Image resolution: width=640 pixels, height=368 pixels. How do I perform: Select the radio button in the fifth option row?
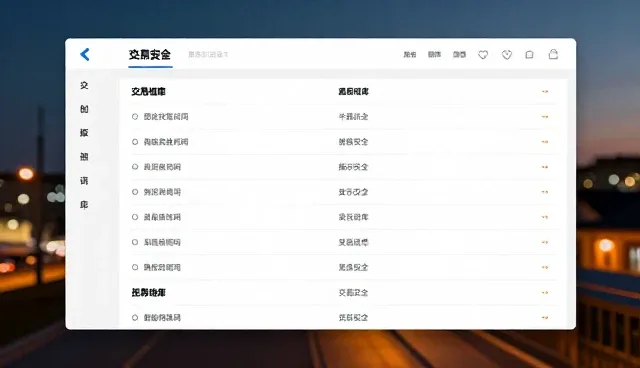[x=135, y=217]
